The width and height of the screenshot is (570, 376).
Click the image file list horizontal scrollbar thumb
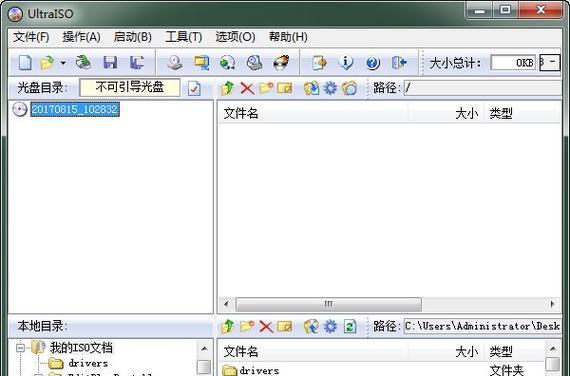click(329, 304)
